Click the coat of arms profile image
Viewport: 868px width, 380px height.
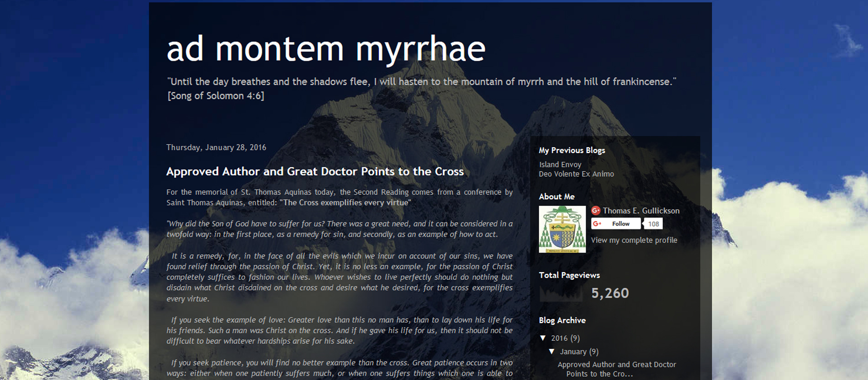(562, 229)
